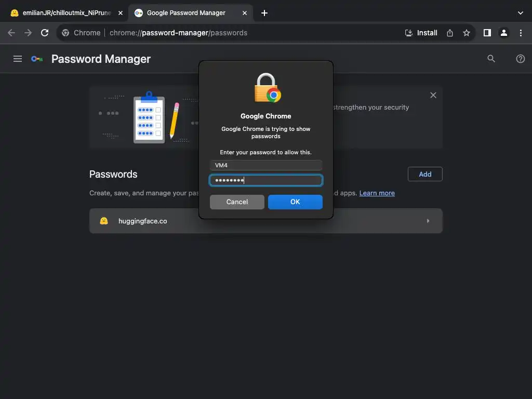Bookmark this page with star icon
This screenshot has height=399, width=532.
click(467, 33)
